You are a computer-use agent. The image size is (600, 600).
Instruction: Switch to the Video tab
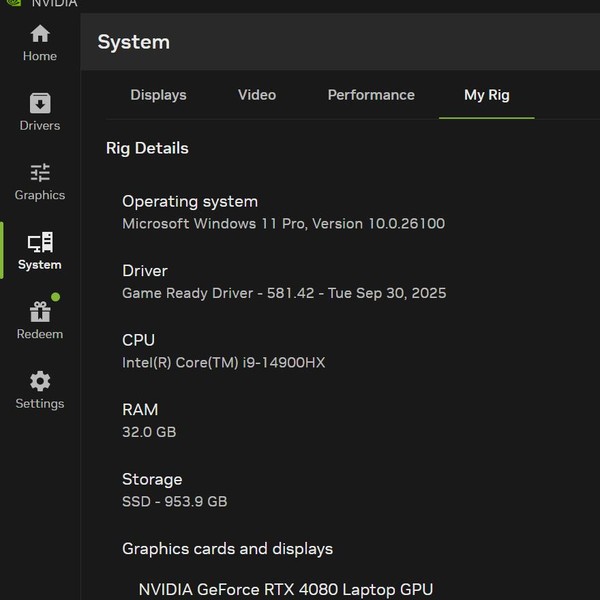[x=257, y=95]
